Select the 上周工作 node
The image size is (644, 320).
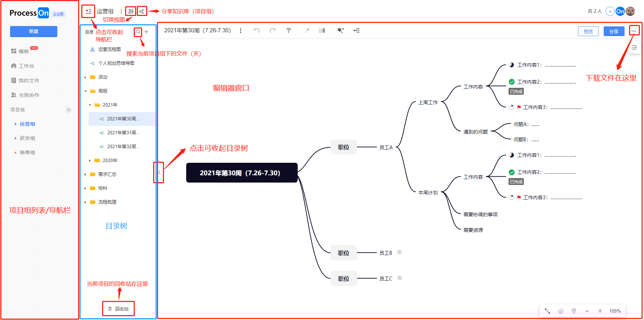coord(428,102)
